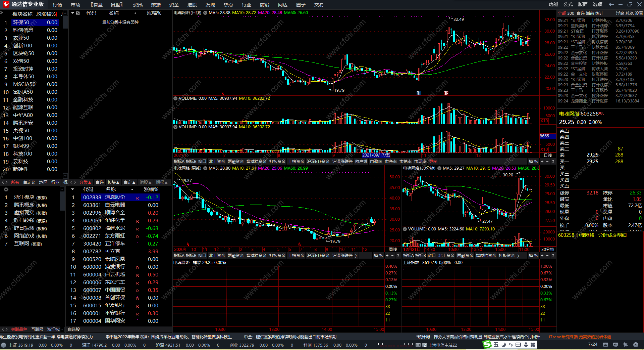Click the plus zoom icon in daily indicator bar

(x=542, y=162)
